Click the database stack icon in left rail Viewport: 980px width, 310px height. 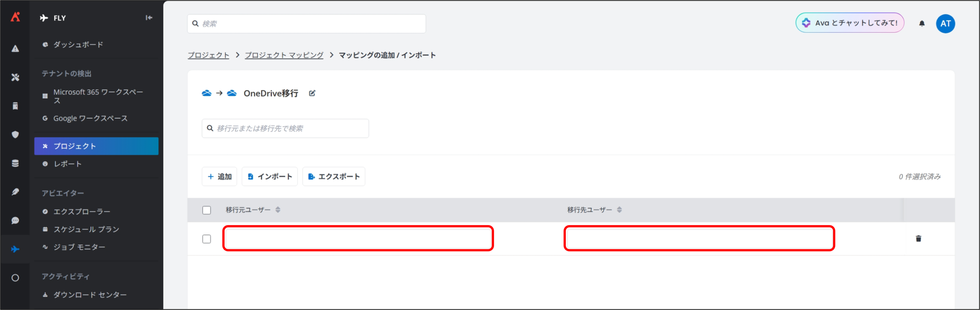[15, 163]
